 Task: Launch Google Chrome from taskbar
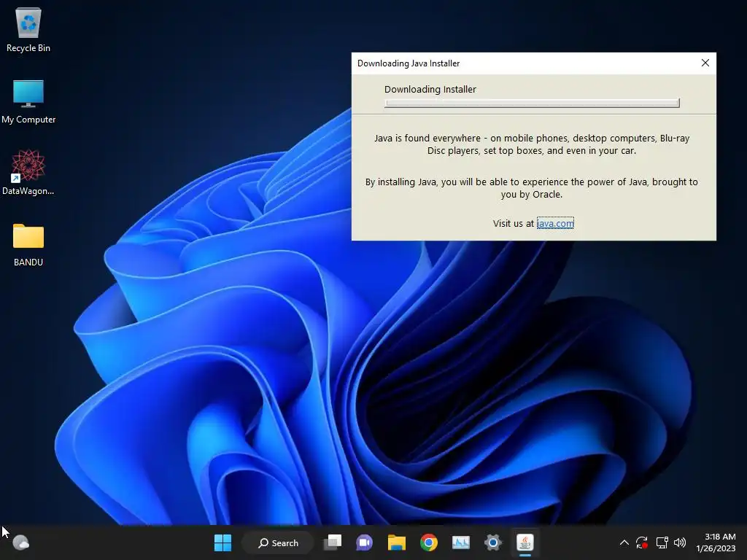tap(429, 542)
